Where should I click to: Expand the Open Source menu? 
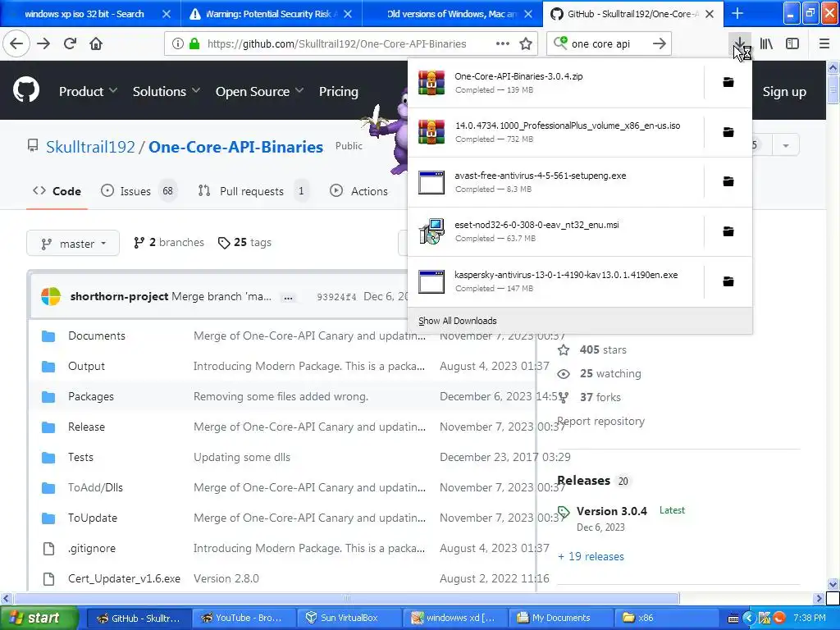(x=259, y=92)
